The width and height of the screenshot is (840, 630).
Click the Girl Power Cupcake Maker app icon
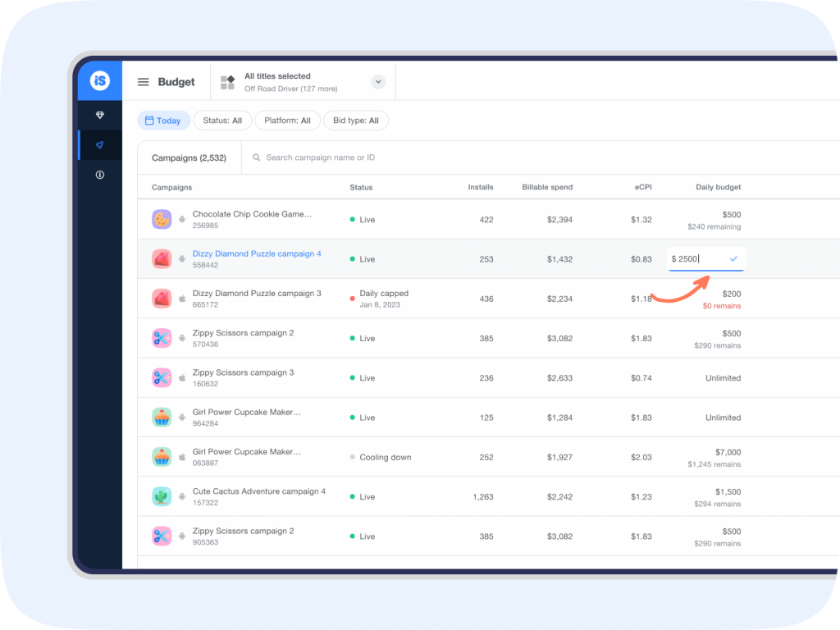tap(162, 417)
